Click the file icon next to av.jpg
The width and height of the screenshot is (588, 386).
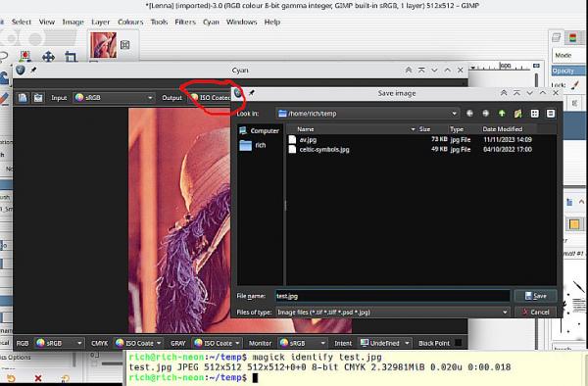click(292, 139)
